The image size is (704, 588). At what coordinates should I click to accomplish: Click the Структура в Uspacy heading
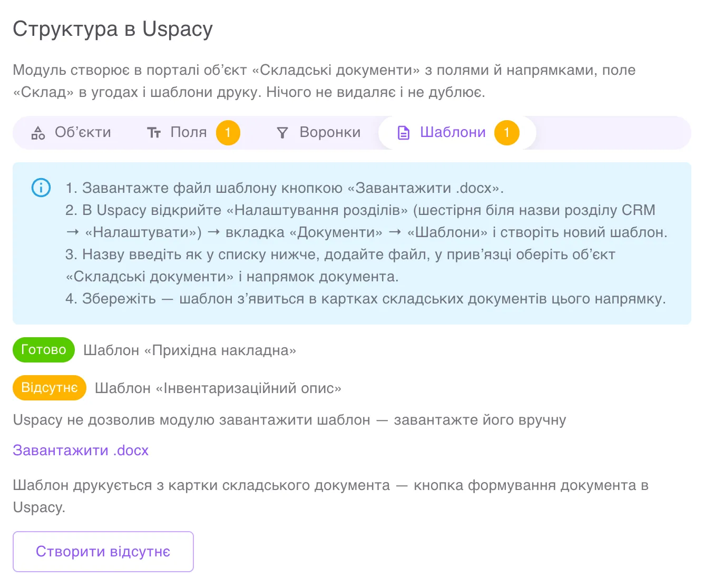tap(113, 29)
